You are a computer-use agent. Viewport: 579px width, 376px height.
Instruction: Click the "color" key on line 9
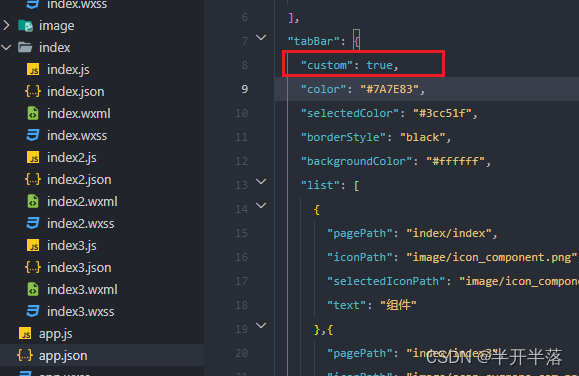(323, 89)
